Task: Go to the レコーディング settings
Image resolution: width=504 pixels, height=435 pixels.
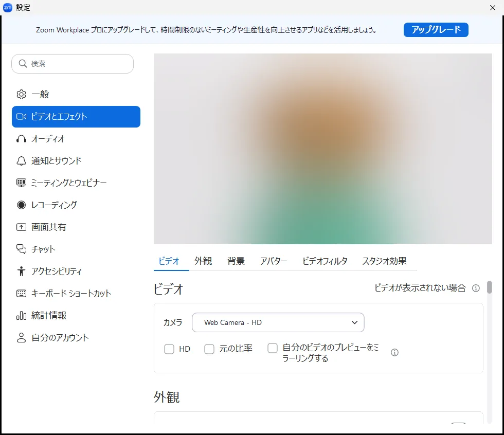Action: [76, 205]
